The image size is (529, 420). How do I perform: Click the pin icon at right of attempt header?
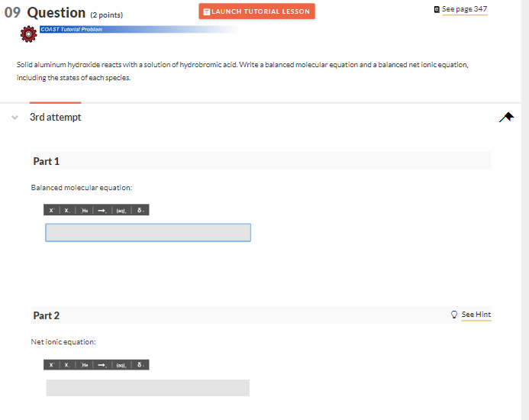click(x=506, y=117)
